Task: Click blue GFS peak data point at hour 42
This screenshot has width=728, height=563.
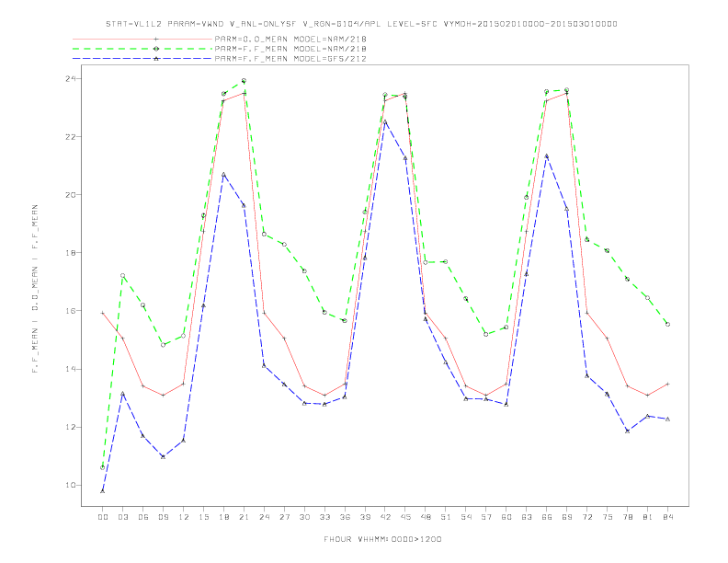Action: coord(385,121)
